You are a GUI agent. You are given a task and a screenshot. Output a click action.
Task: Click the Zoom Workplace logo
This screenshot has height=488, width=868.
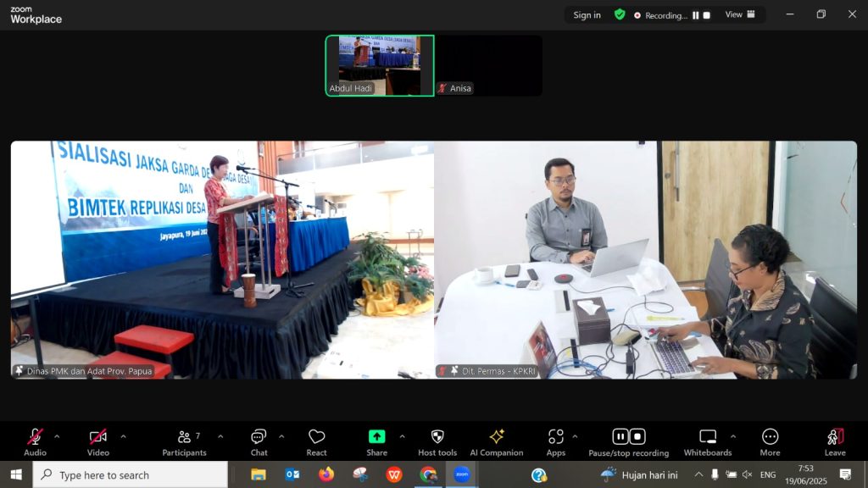point(36,15)
